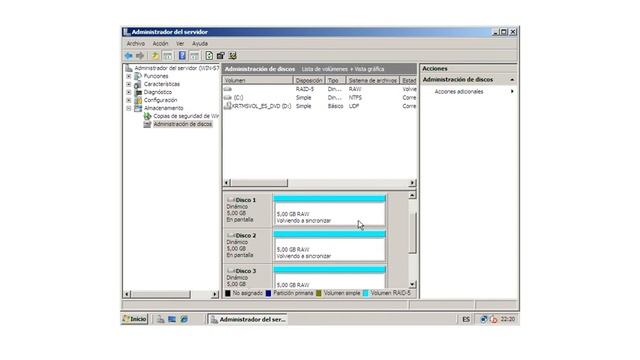Select the Administrador del servidor root node
The image size is (640, 360).
pos(177,68)
